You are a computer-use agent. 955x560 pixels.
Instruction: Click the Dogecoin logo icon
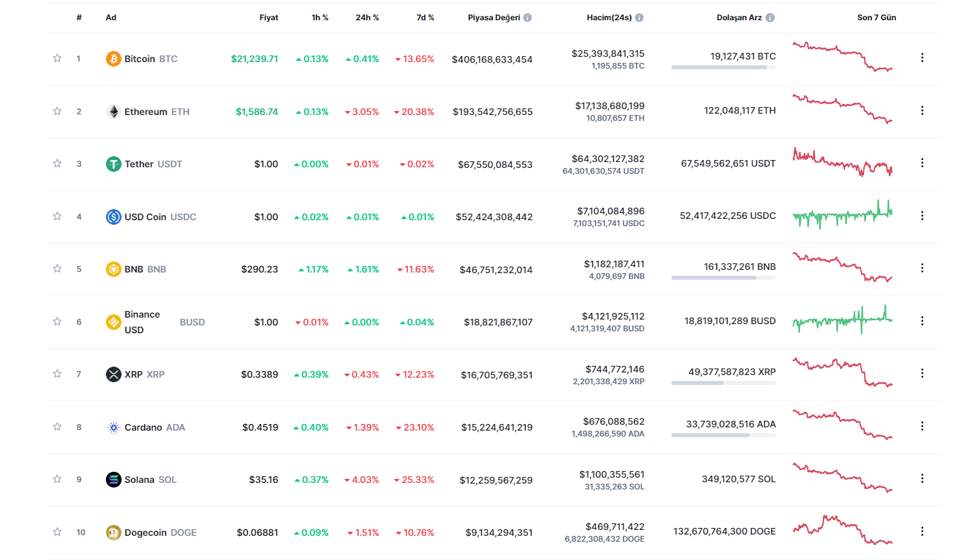click(x=113, y=533)
